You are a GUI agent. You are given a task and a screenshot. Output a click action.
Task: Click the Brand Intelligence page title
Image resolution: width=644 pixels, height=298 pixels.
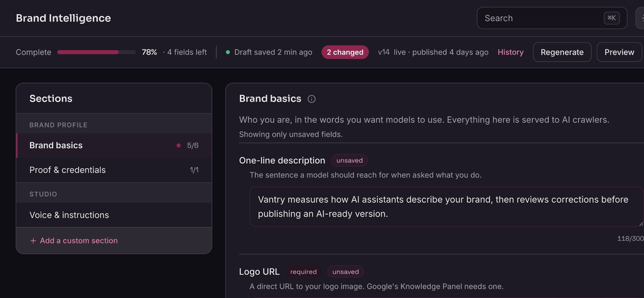[63, 18]
